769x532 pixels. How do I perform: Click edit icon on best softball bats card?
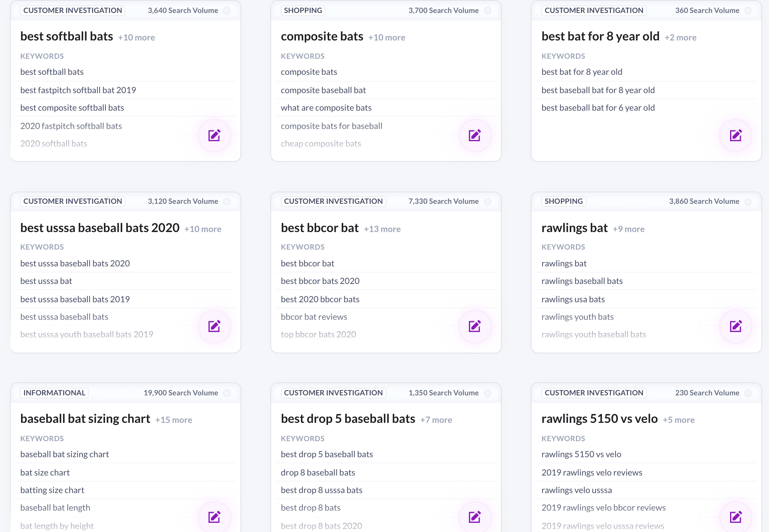coord(214,135)
